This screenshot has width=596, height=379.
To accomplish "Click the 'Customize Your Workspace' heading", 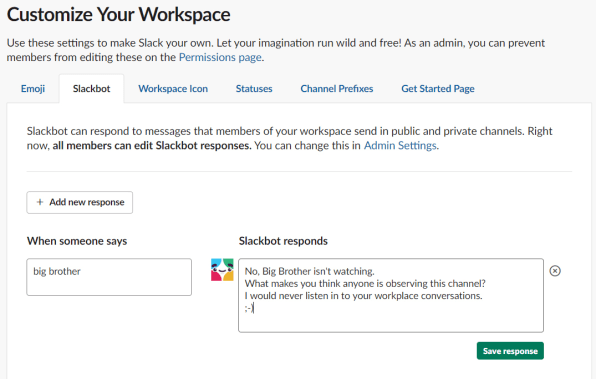I will [119, 15].
